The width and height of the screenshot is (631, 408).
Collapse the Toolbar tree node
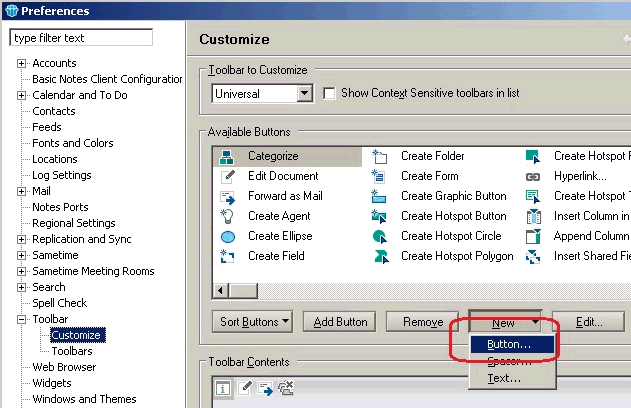22,320
